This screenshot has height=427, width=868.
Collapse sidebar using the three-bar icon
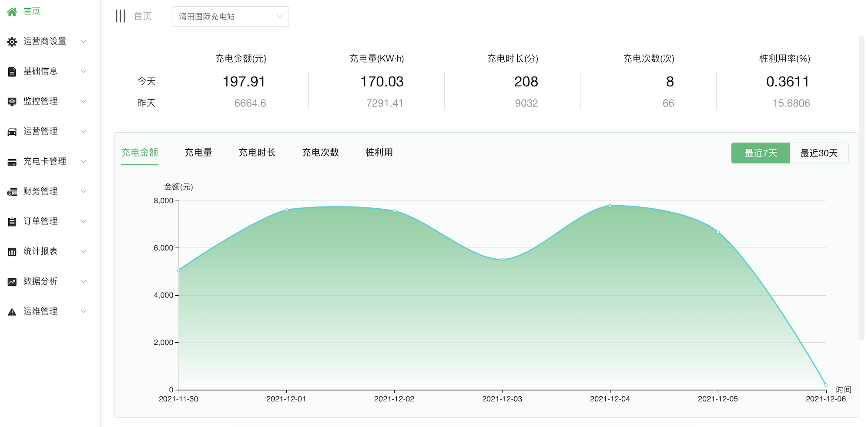pos(121,16)
